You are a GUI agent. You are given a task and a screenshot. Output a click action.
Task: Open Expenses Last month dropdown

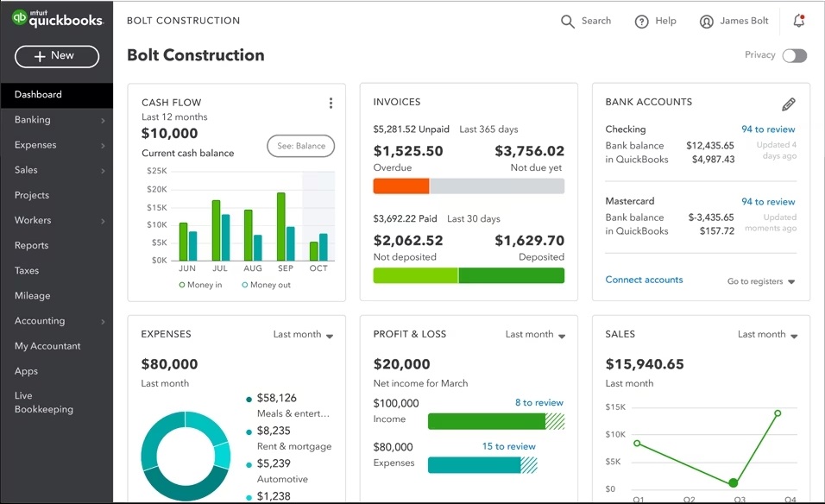point(303,335)
